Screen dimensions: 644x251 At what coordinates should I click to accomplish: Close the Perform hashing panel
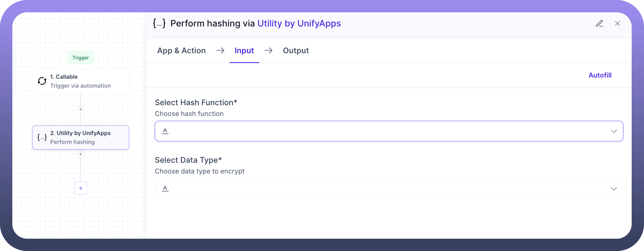click(617, 23)
